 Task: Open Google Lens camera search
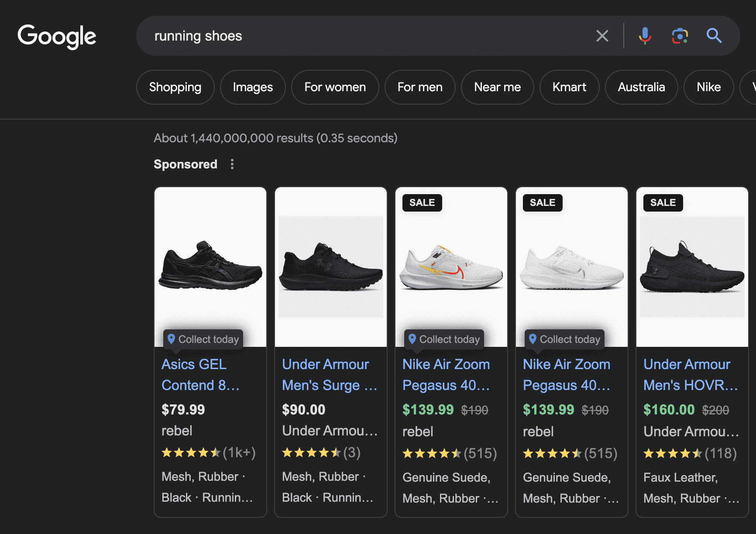point(679,36)
